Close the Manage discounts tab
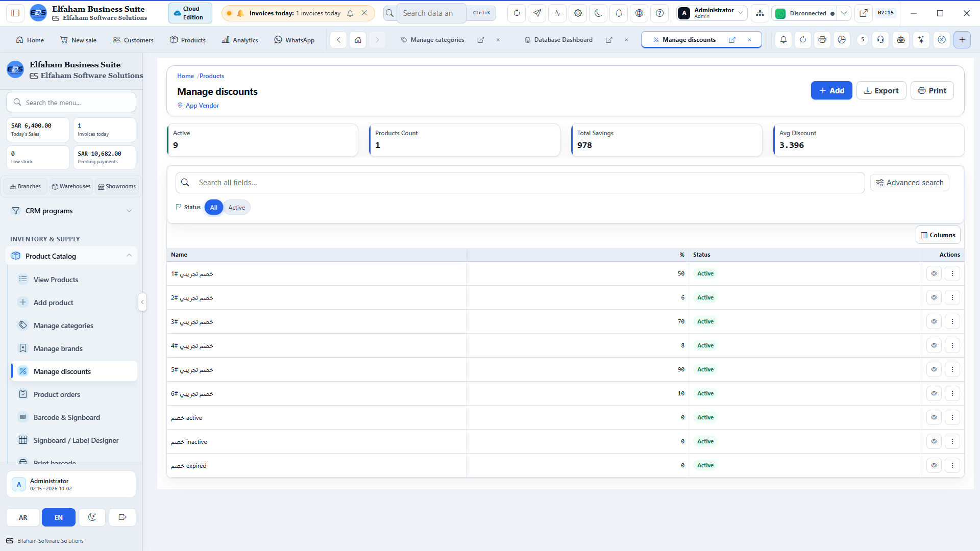980x551 pixels. tap(749, 40)
